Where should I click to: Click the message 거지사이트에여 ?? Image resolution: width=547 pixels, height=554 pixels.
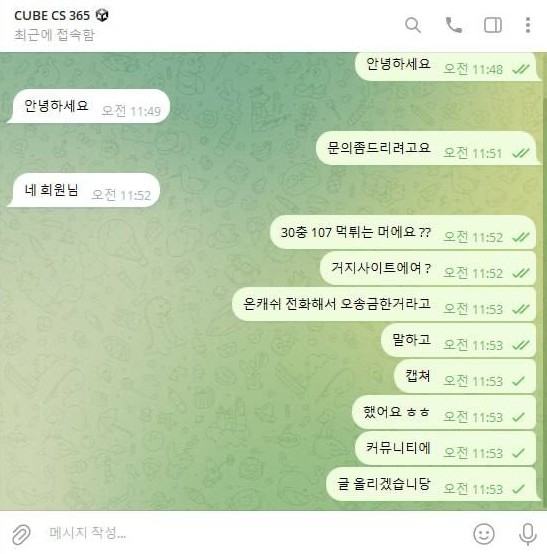coord(430,268)
